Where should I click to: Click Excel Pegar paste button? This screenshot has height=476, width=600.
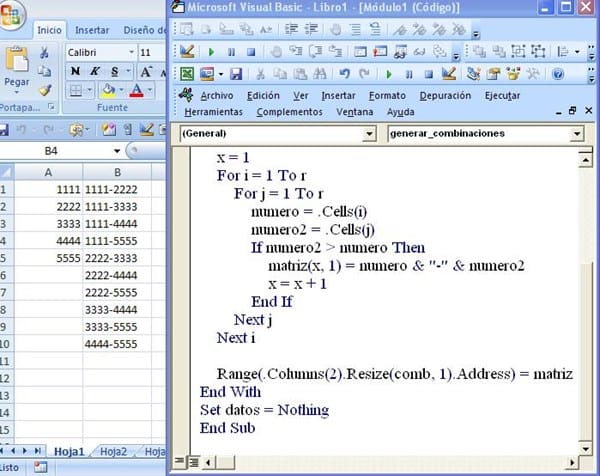(x=16, y=70)
